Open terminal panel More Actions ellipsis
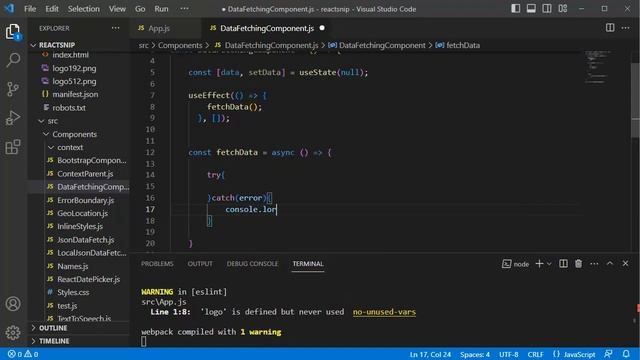 (594, 264)
